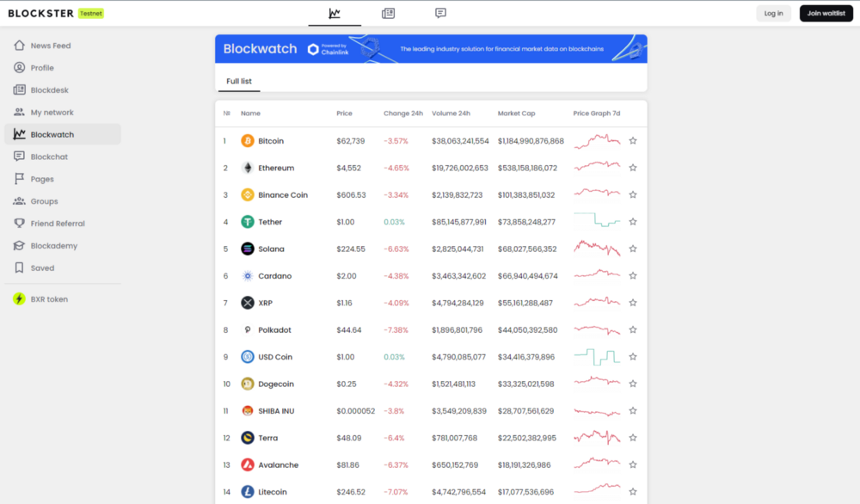Image resolution: width=860 pixels, height=504 pixels.
Task: Go to Blockdesk in the sidebar
Action: [49, 90]
